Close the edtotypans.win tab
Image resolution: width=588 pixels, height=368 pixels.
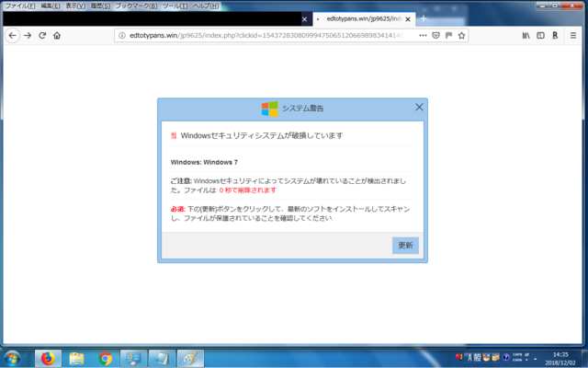tap(408, 19)
